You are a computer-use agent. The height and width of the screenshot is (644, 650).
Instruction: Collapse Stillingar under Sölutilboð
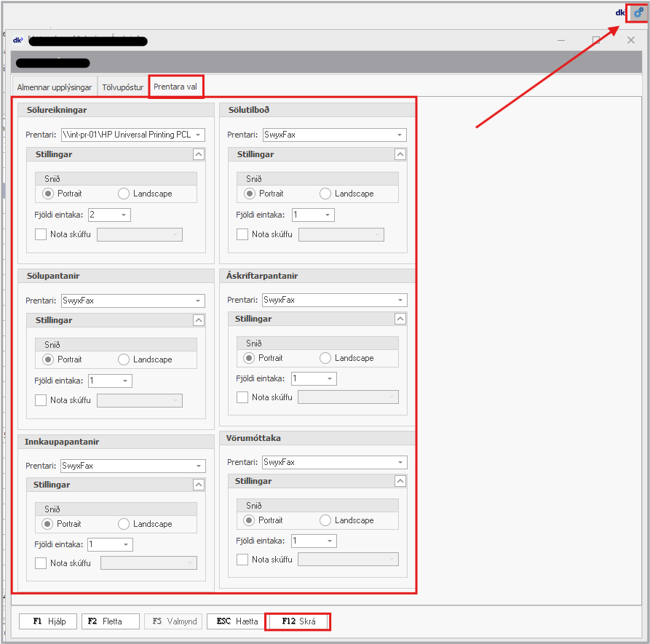400,154
